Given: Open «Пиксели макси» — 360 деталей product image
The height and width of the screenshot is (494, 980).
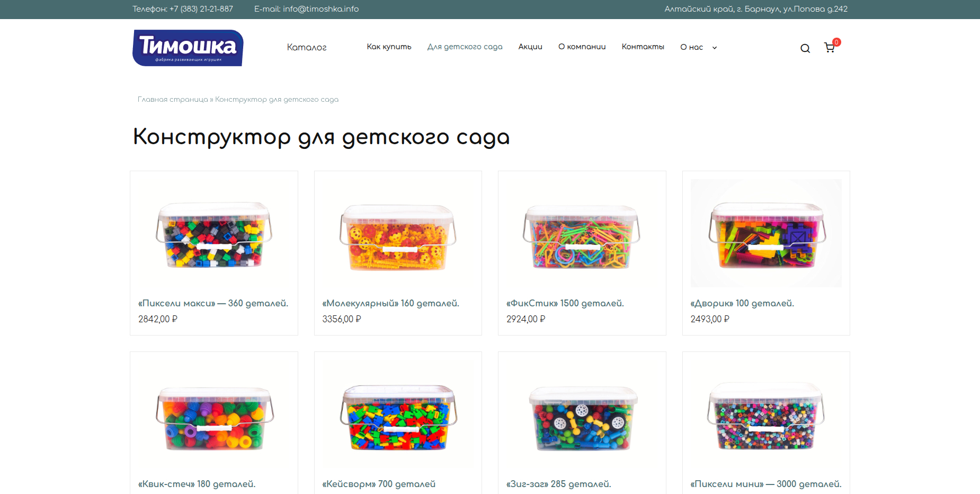Looking at the screenshot, I should [x=214, y=233].
